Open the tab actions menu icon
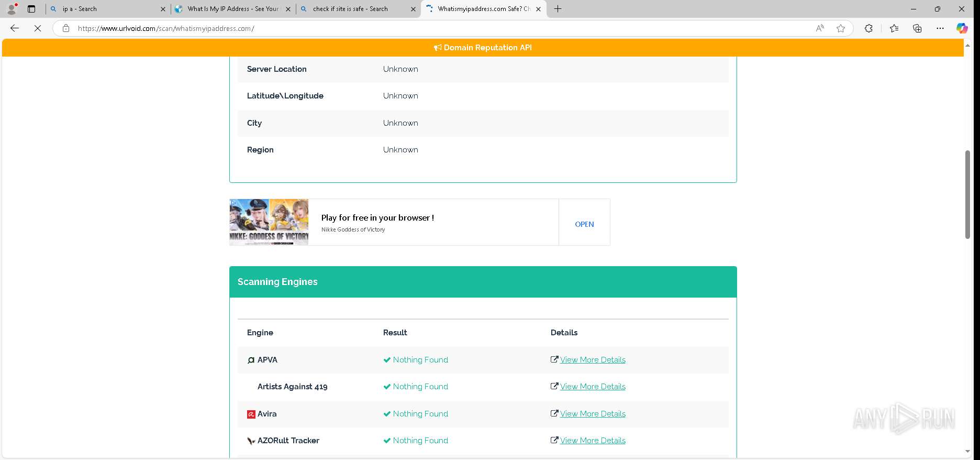Screen dimensions: 980x460 (x=31, y=9)
